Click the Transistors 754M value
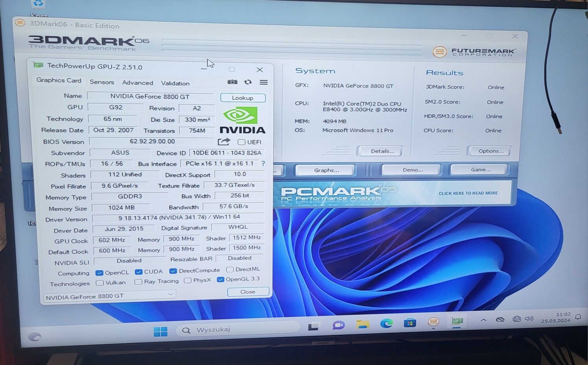The width and height of the screenshot is (588, 365). 197,130
